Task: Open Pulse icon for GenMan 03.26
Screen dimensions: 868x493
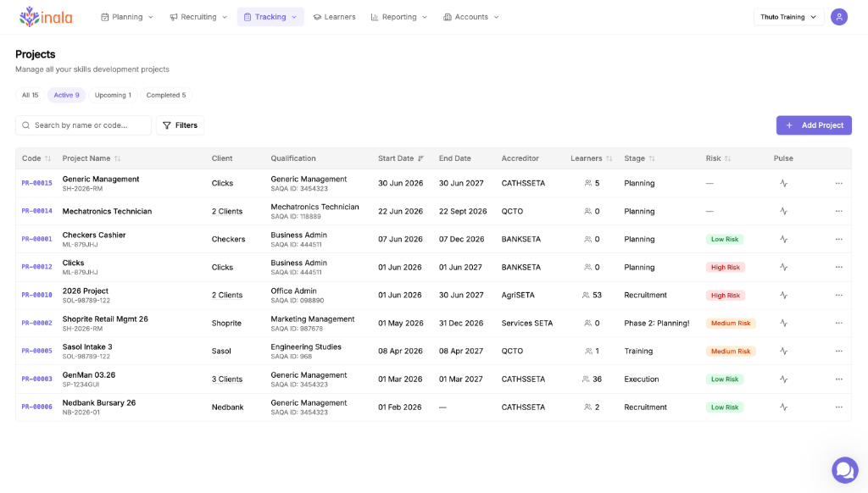Action: (783, 379)
